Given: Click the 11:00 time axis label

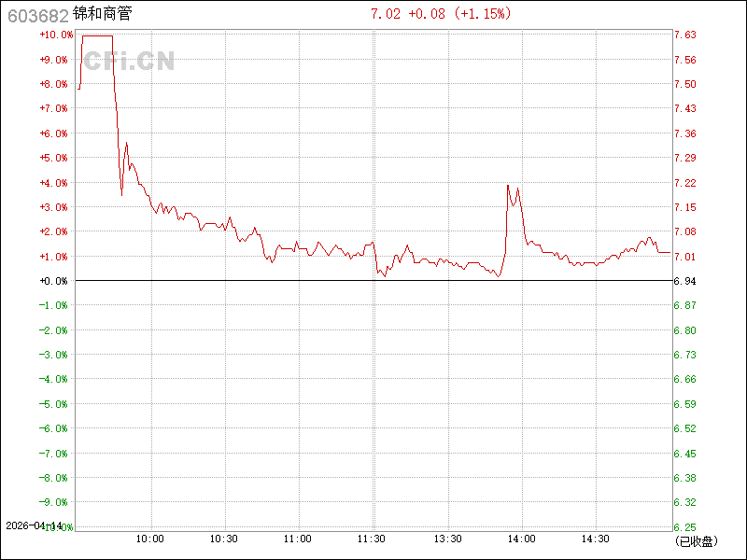Looking at the screenshot, I should click(298, 539).
